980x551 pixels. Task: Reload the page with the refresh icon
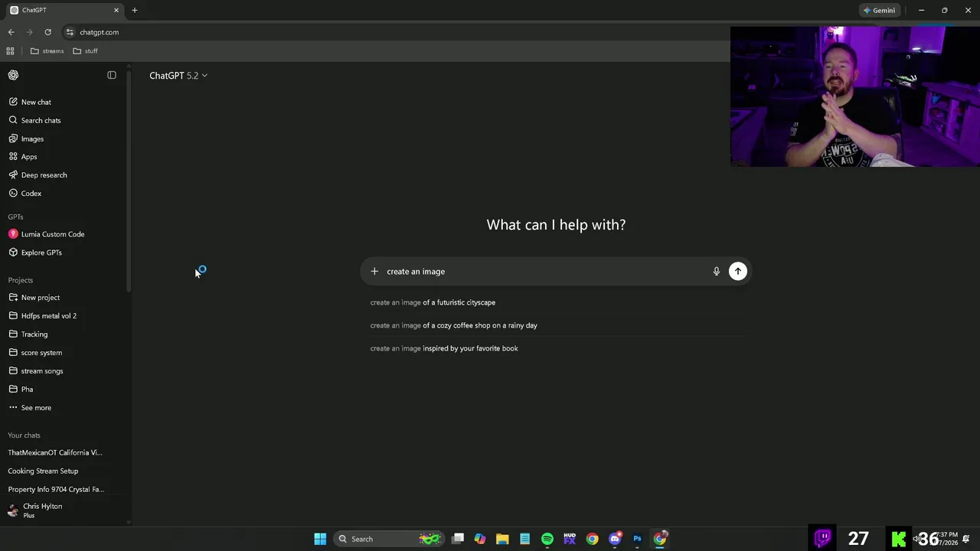(47, 32)
